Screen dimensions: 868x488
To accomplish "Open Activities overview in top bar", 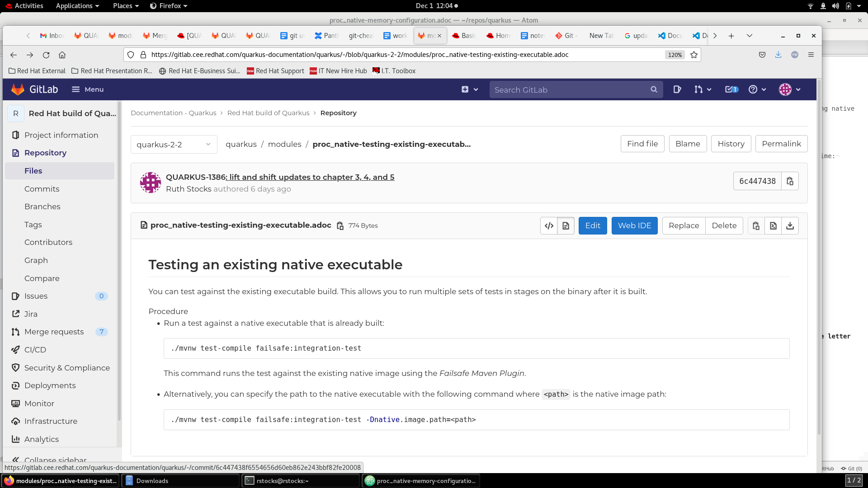I will coord(24,6).
